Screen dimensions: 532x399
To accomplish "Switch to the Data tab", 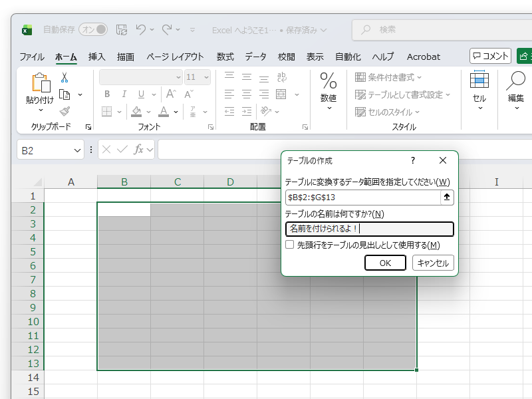I will [x=255, y=57].
